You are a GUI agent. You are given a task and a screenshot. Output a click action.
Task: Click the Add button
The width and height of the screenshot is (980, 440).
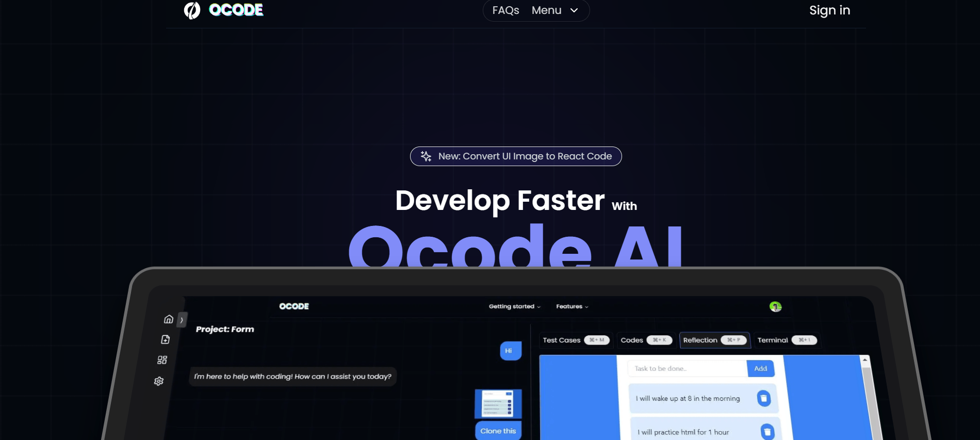(761, 368)
